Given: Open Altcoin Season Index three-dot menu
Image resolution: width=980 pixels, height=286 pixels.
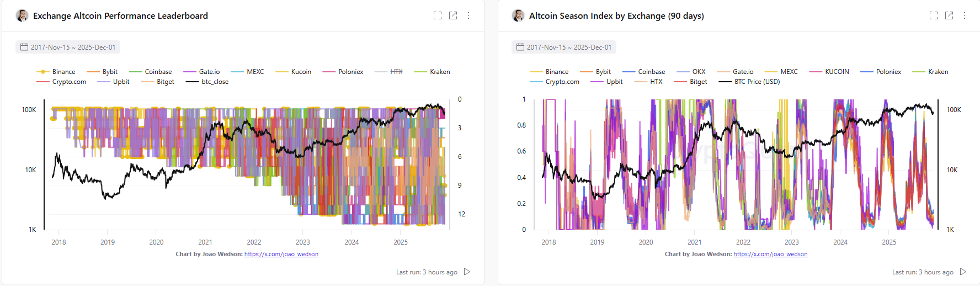Looking at the screenshot, I should pos(965,15).
